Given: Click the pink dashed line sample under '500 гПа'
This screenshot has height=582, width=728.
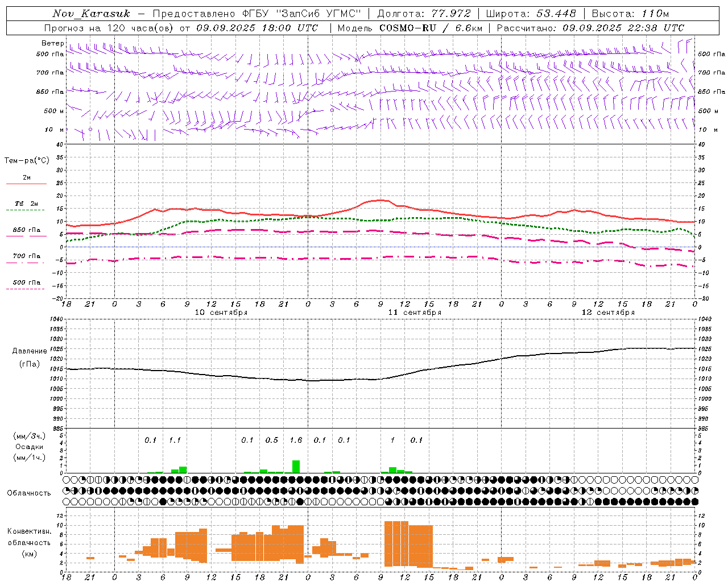Looking at the screenshot, I should [25, 289].
